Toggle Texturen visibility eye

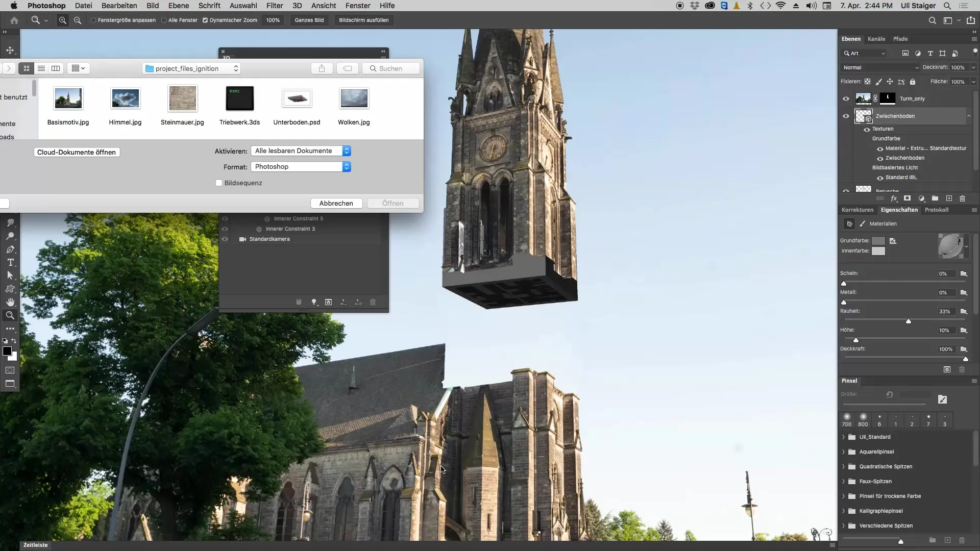867,130
